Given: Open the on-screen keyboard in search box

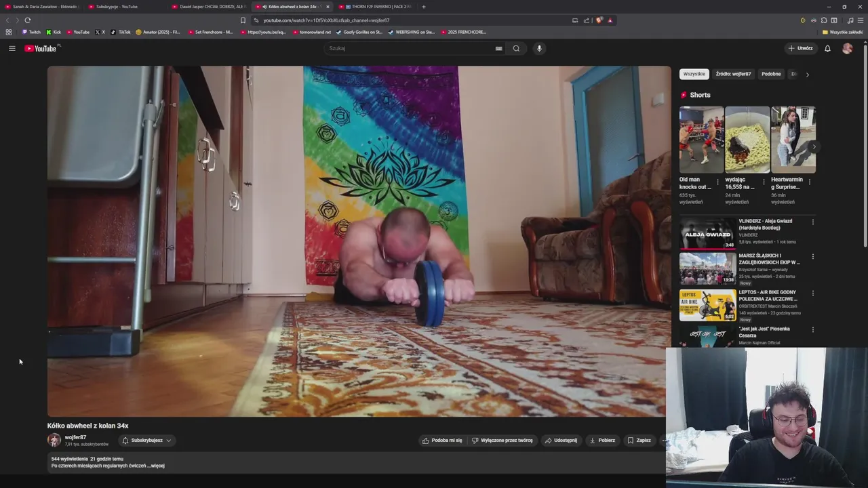Looking at the screenshot, I should click(x=498, y=48).
